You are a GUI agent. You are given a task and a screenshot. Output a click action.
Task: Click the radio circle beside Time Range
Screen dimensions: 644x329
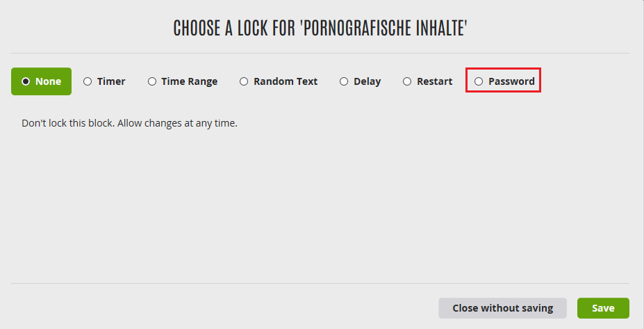point(152,81)
